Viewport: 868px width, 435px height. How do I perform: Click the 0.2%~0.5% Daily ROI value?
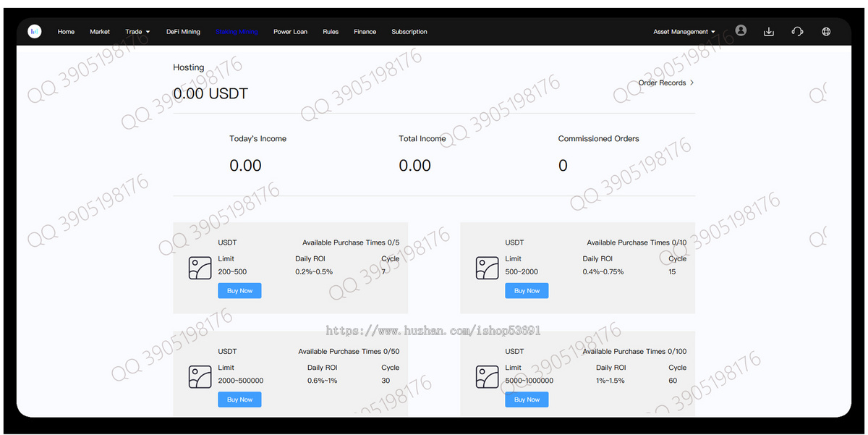(x=314, y=271)
